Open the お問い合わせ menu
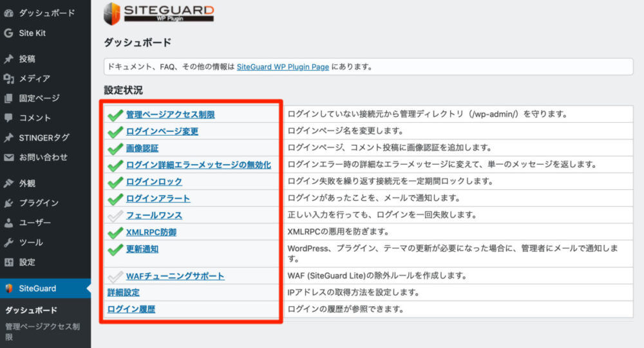This screenshot has width=644, height=348. click(45, 157)
